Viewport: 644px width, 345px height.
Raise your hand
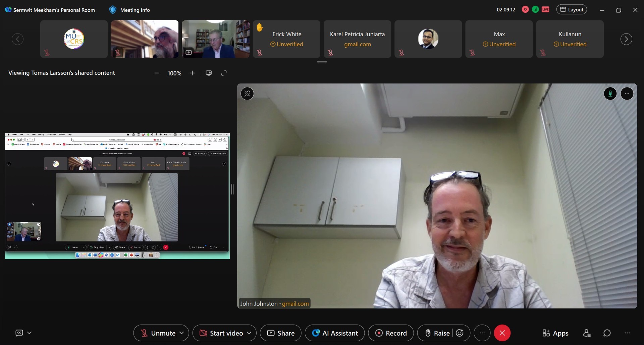[x=437, y=333]
